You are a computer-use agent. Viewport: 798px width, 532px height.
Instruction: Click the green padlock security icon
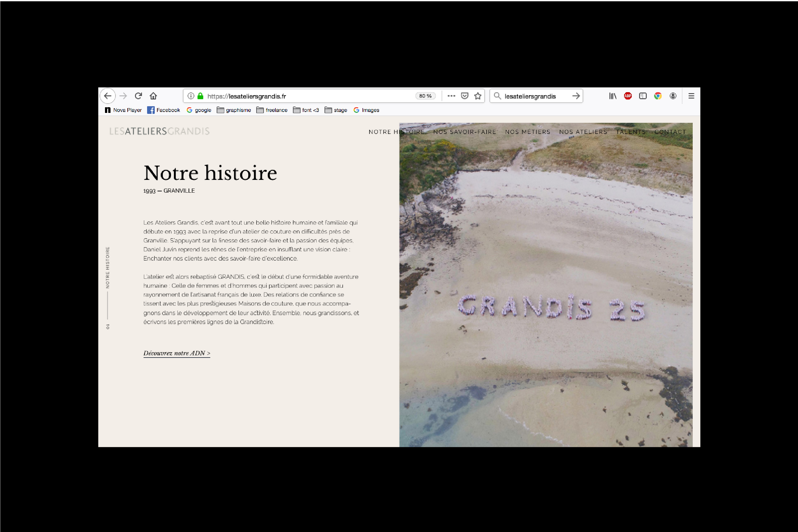tap(200, 96)
